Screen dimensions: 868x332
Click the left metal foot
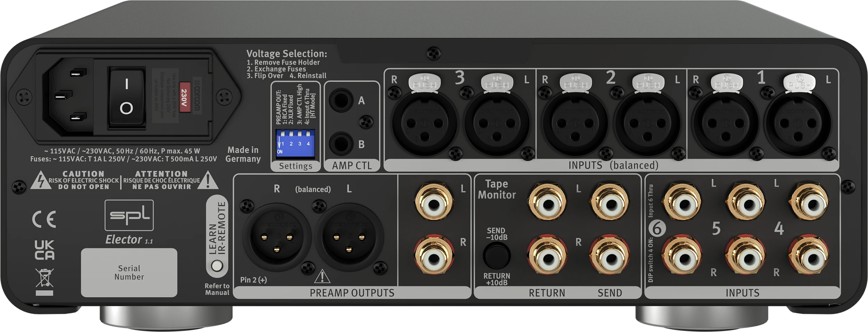pyautogui.click(x=166, y=318)
